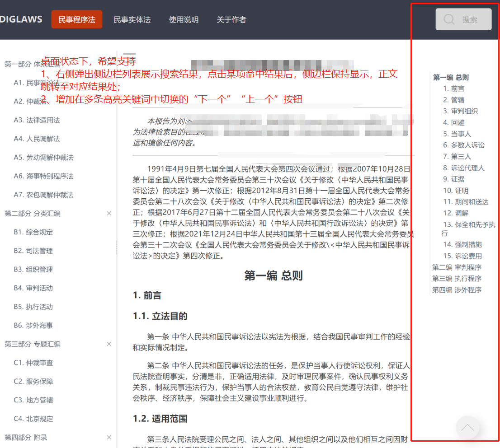Viewport: 500px width, 448px height.
Task: Click the magnifier search icon
Action: pos(448,19)
